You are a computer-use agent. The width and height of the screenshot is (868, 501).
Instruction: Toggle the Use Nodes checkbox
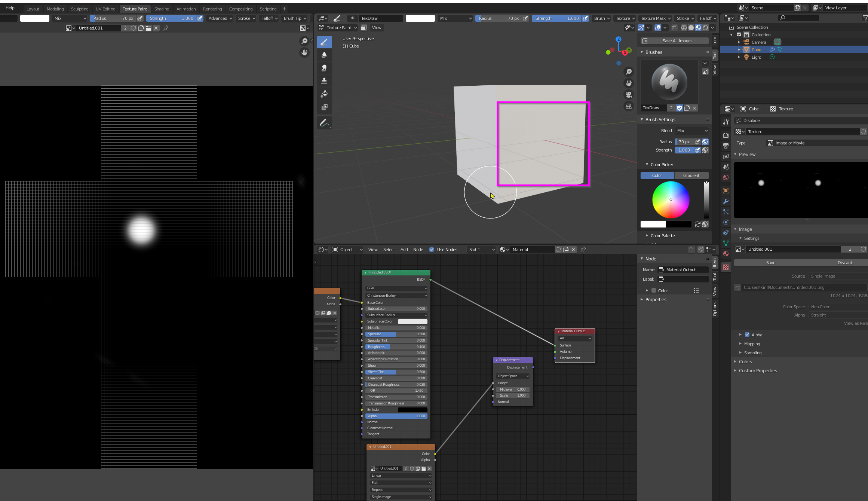pos(432,250)
